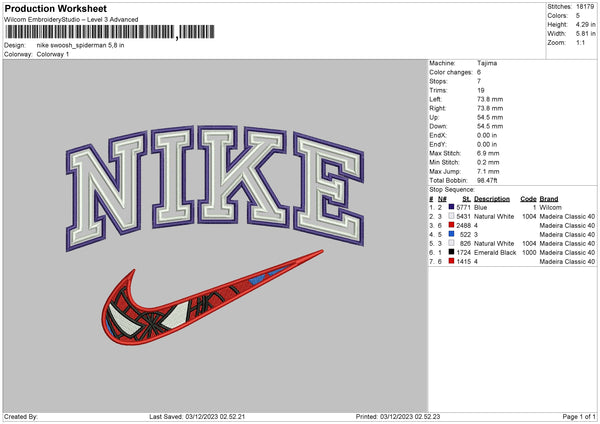Click the Emerald Black swatch in stop 6
Screen dimensions: 600x424
[452, 252]
